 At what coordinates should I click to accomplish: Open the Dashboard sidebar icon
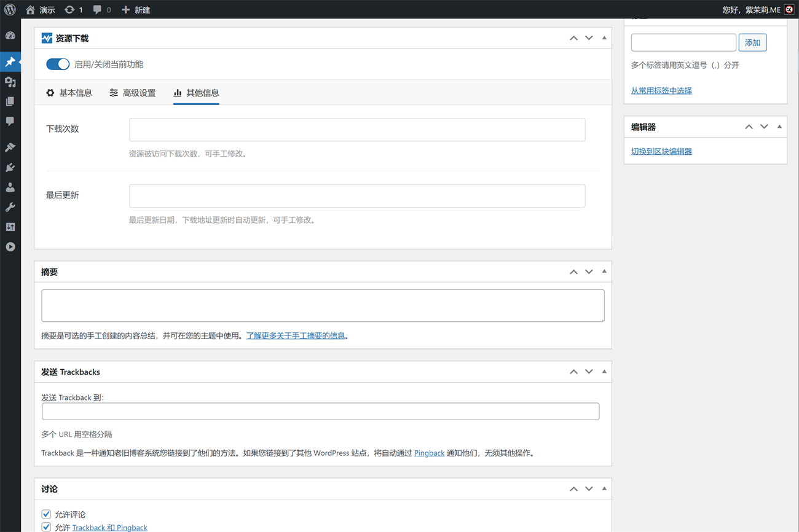tap(10, 36)
